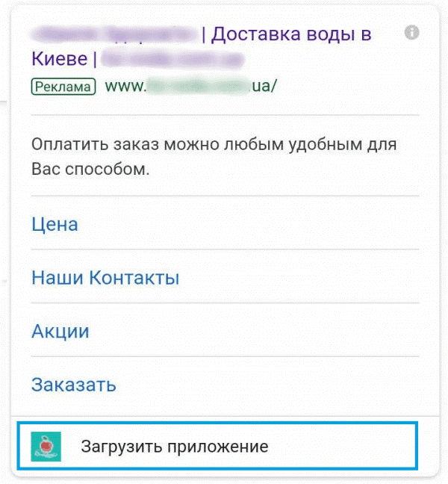Click the info icon beside the ad headline

[x=411, y=33]
